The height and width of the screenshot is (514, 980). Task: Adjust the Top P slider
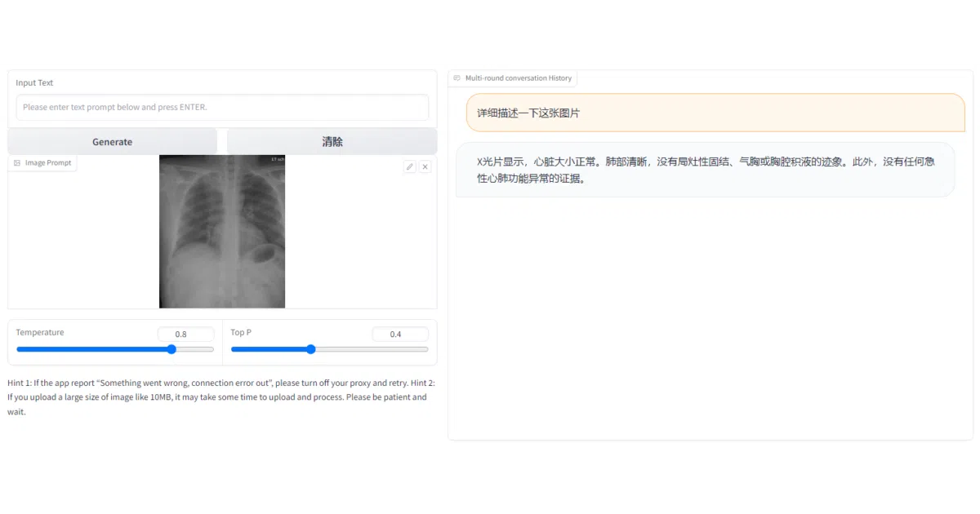click(329, 349)
